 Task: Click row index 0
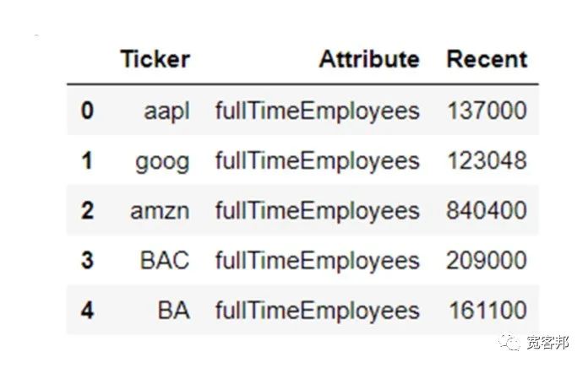pyautogui.click(x=87, y=111)
